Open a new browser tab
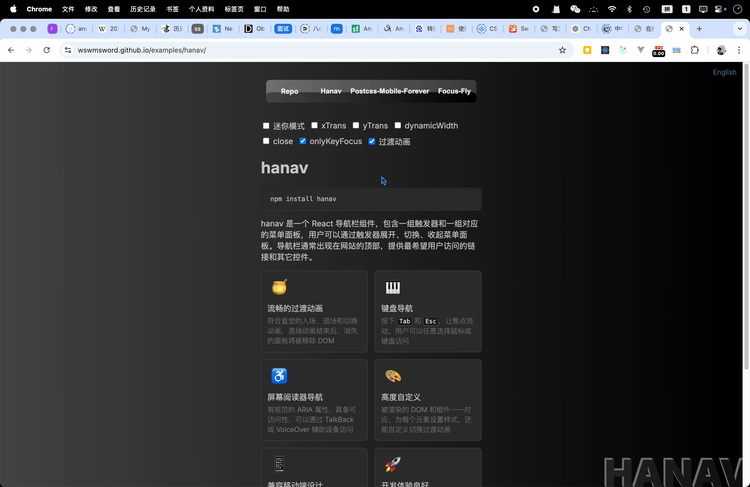Image resolution: width=750 pixels, height=487 pixels. click(699, 29)
